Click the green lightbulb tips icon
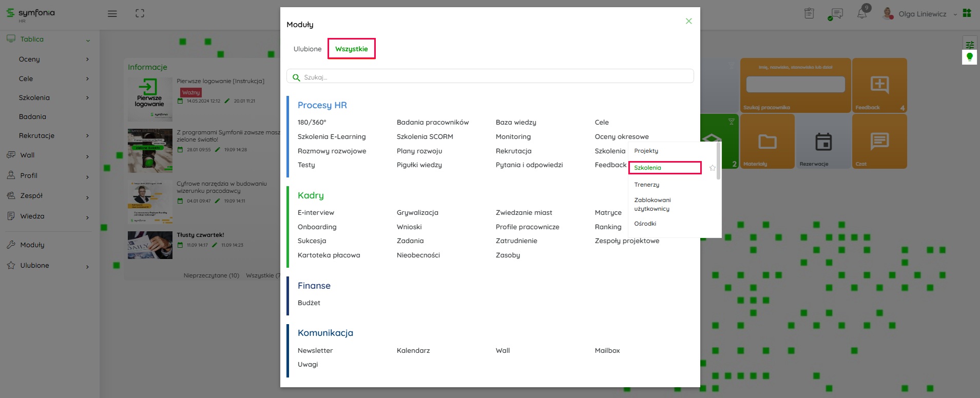The image size is (980, 398). [x=969, y=57]
